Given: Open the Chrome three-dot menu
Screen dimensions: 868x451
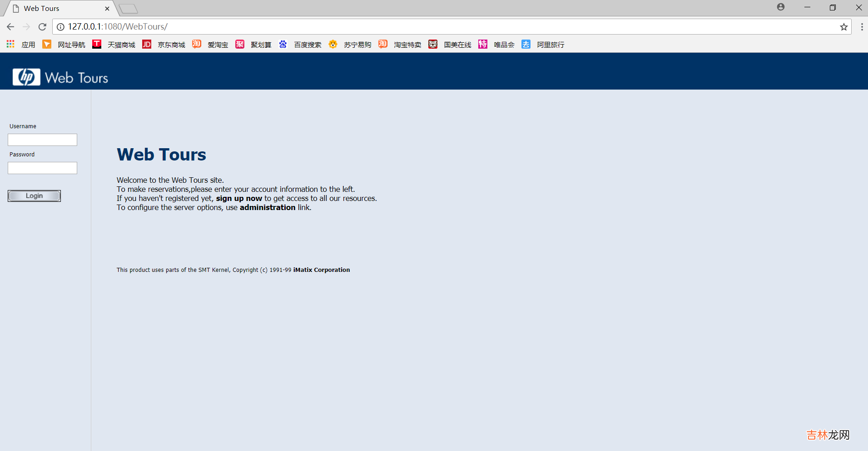Looking at the screenshot, I should [x=862, y=27].
